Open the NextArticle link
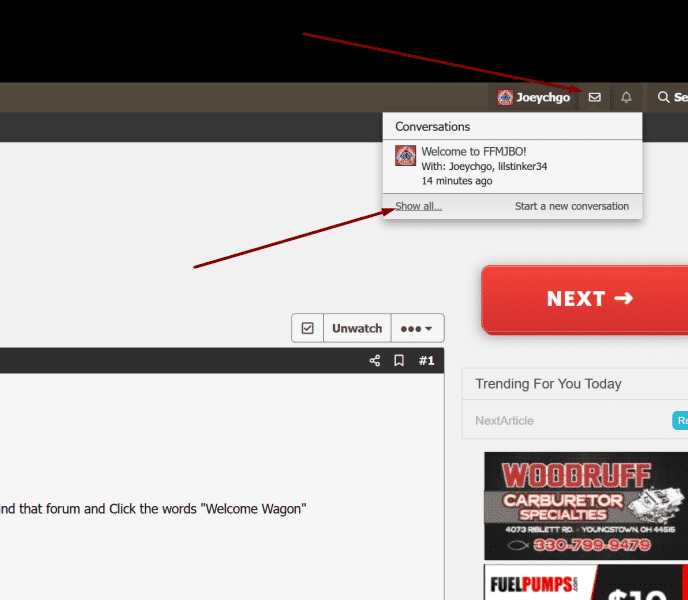The height and width of the screenshot is (600, 688). coord(504,421)
